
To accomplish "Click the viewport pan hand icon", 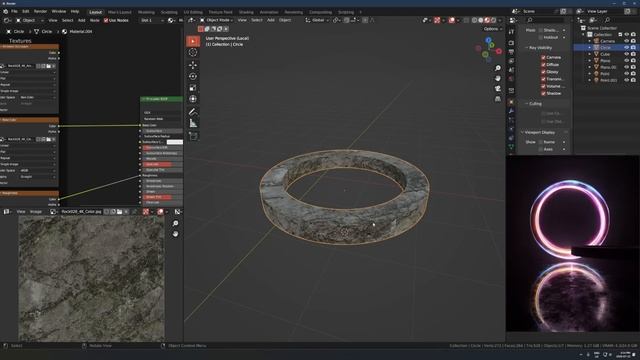I will pyautogui.click(x=498, y=78).
